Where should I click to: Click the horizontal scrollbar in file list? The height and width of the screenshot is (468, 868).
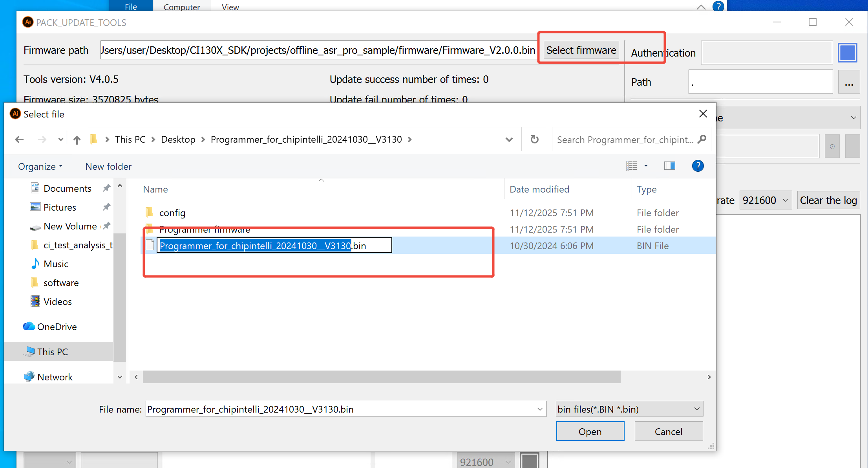[381, 377]
